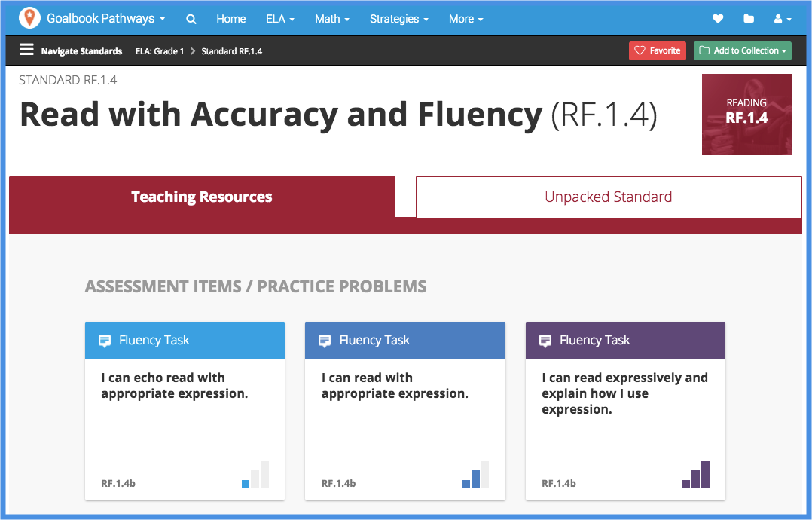This screenshot has height=520, width=812.
Task: Switch to the Unpacked Standard tab
Action: point(609,197)
